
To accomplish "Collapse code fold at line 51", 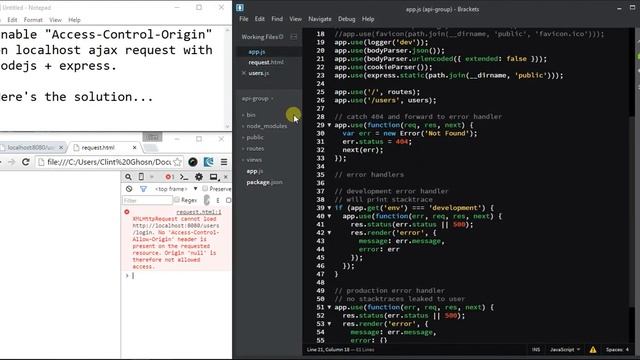I will [329, 307].
